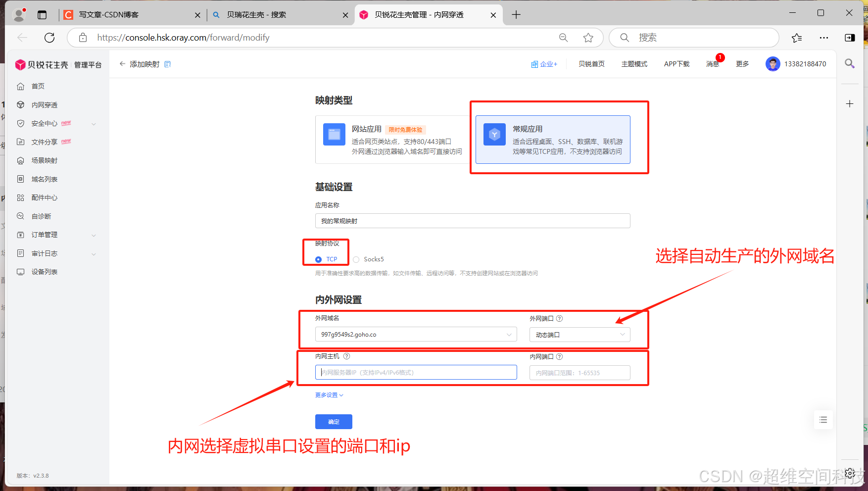Click the help icon beside 内网端口
This screenshot has width=868, height=491.
pyautogui.click(x=559, y=357)
